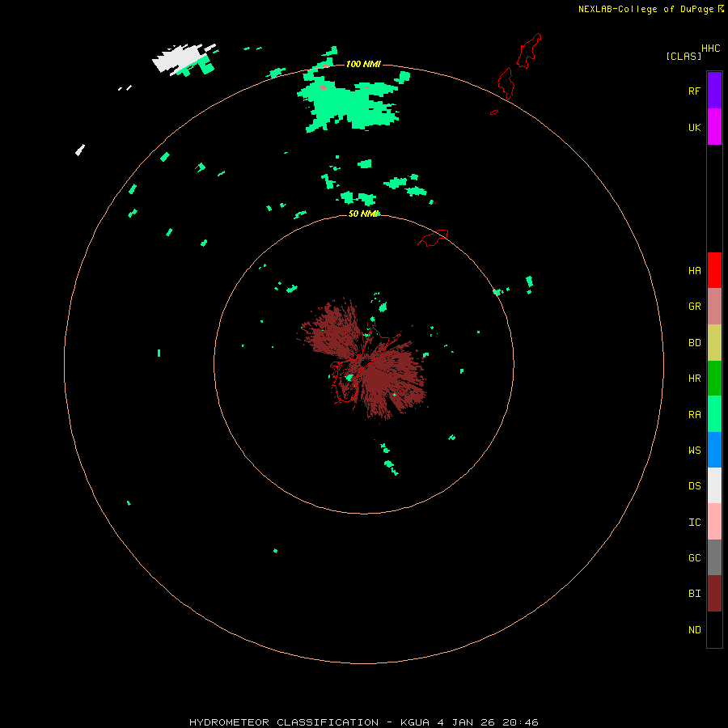This screenshot has height=728, width=728.
Task: Click the HA legend label
Action: [694, 271]
